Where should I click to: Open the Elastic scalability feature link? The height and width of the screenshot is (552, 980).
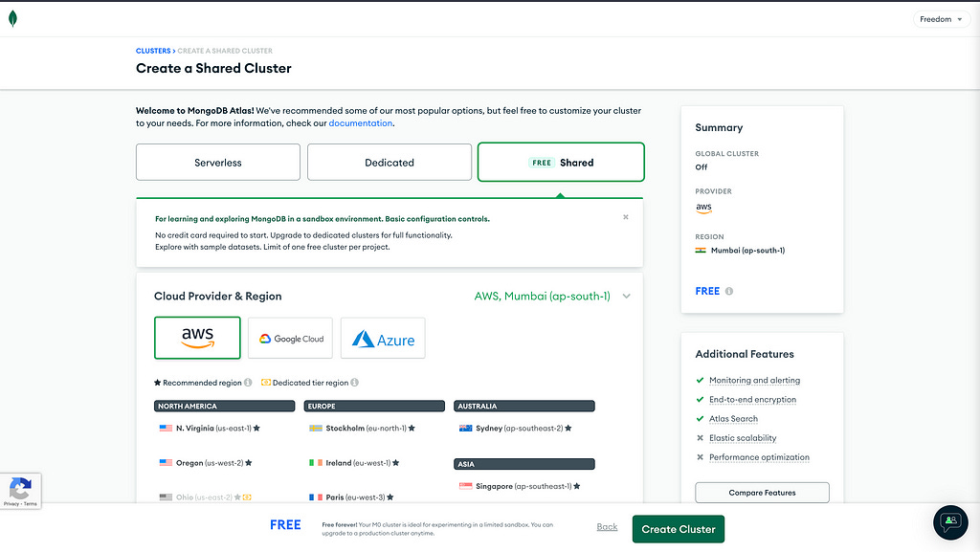point(743,438)
